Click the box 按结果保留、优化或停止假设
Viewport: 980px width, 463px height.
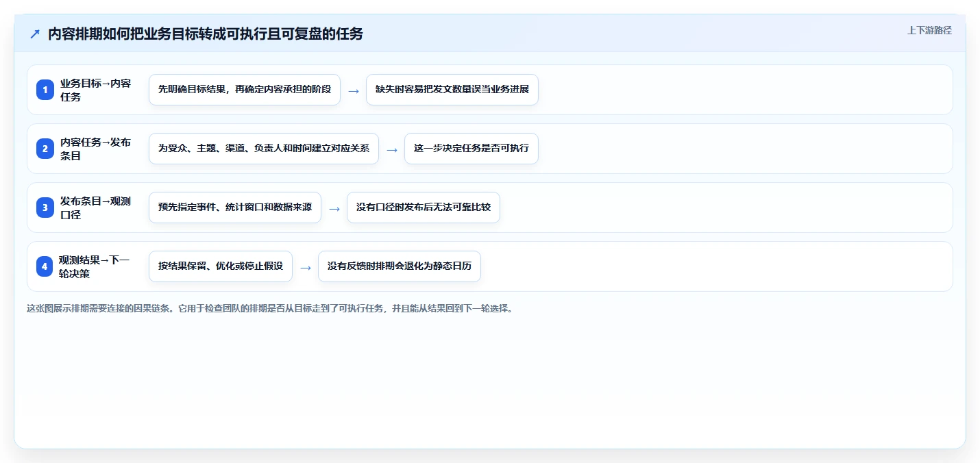[221, 266]
